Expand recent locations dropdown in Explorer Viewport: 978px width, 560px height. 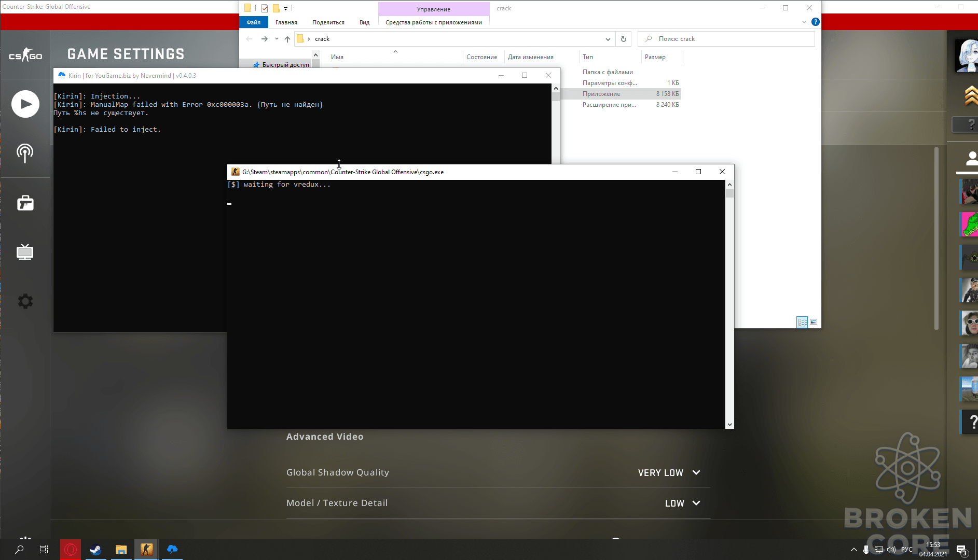[277, 39]
